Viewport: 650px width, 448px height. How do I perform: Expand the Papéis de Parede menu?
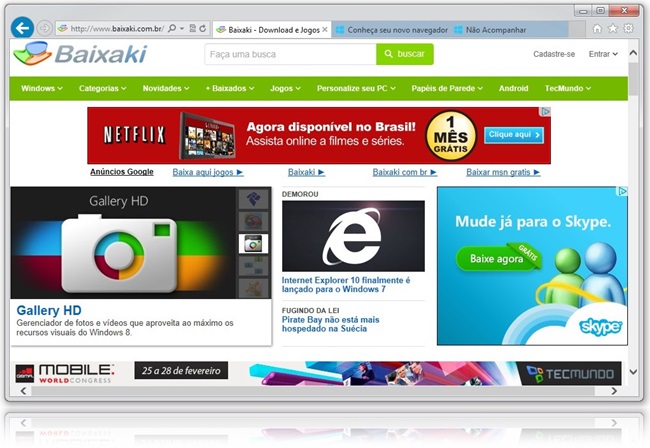coord(447,88)
